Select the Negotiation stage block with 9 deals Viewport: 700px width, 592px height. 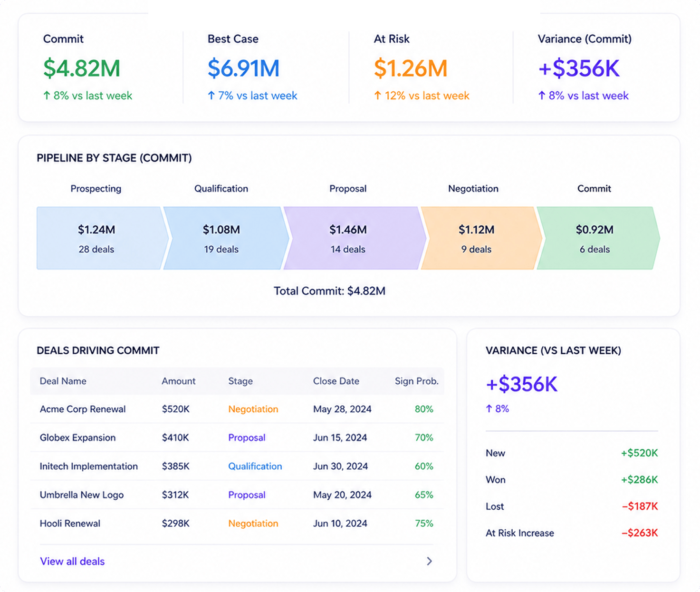[x=481, y=238]
